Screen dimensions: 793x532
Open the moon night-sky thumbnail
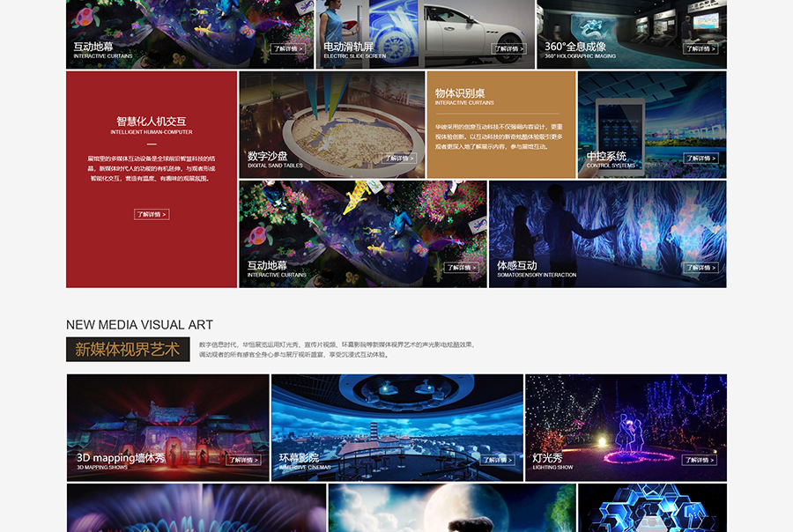click(x=452, y=508)
